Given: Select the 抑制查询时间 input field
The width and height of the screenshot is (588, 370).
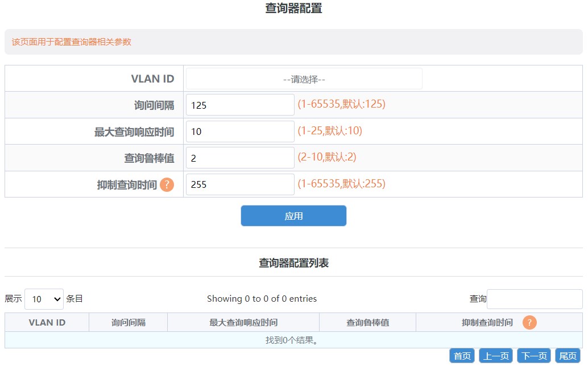Looking at the screenshot, I should point(240,184).
